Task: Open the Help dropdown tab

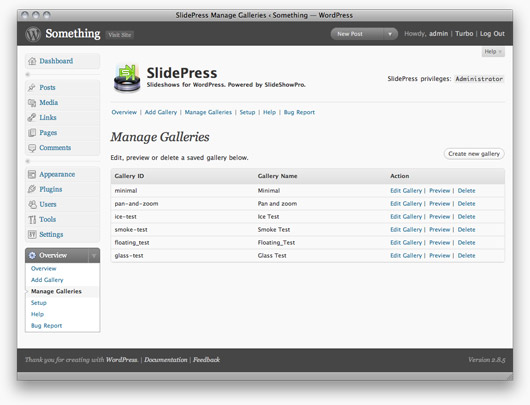Action: tap(493, 52)
